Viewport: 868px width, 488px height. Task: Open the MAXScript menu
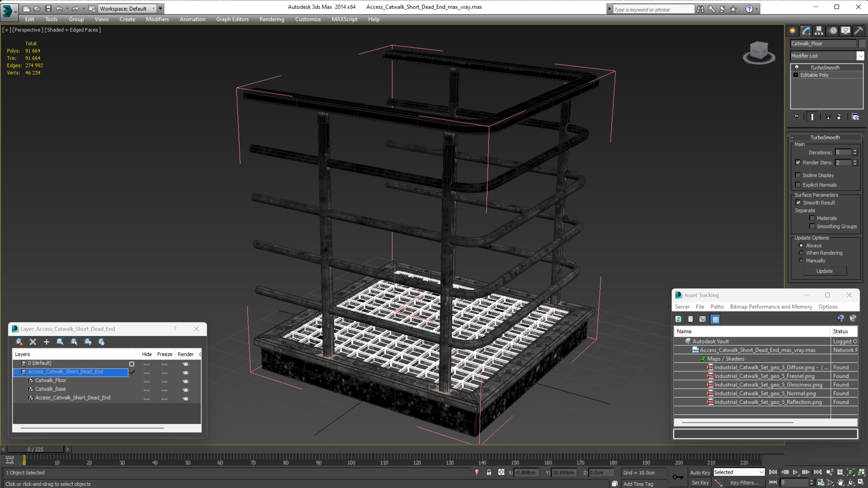[344, 19]
